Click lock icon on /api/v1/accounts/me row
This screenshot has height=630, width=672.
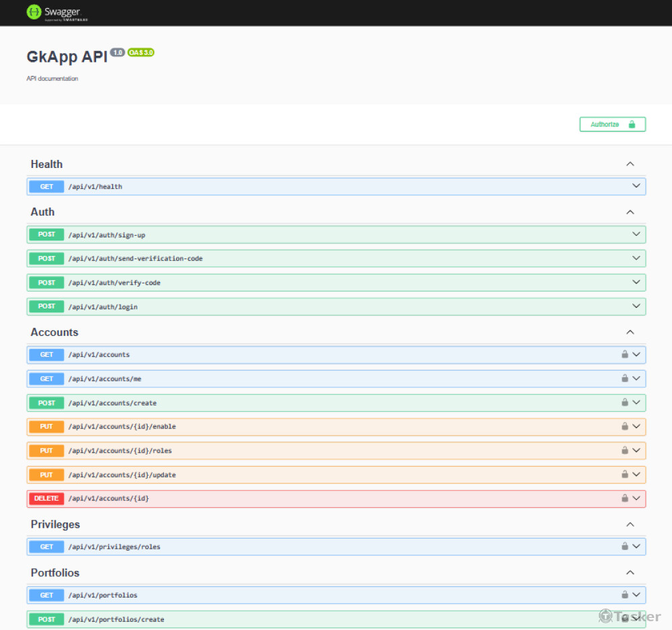pyautogui.click(x=624, y=379)
